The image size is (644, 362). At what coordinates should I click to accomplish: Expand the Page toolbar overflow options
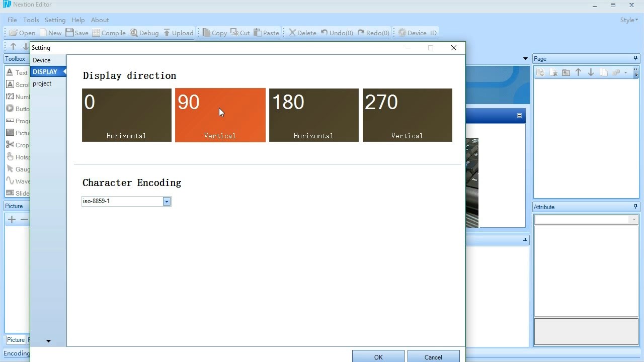point(636,73)
